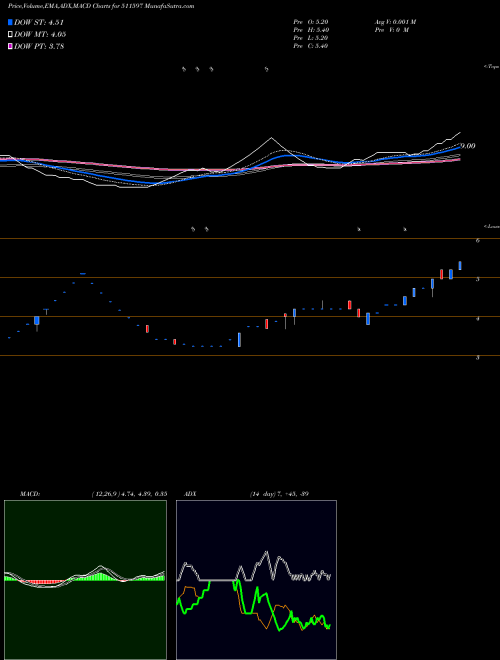Open the dark blue ADX indicator panel
500x660 pixels.
(256, 580)
